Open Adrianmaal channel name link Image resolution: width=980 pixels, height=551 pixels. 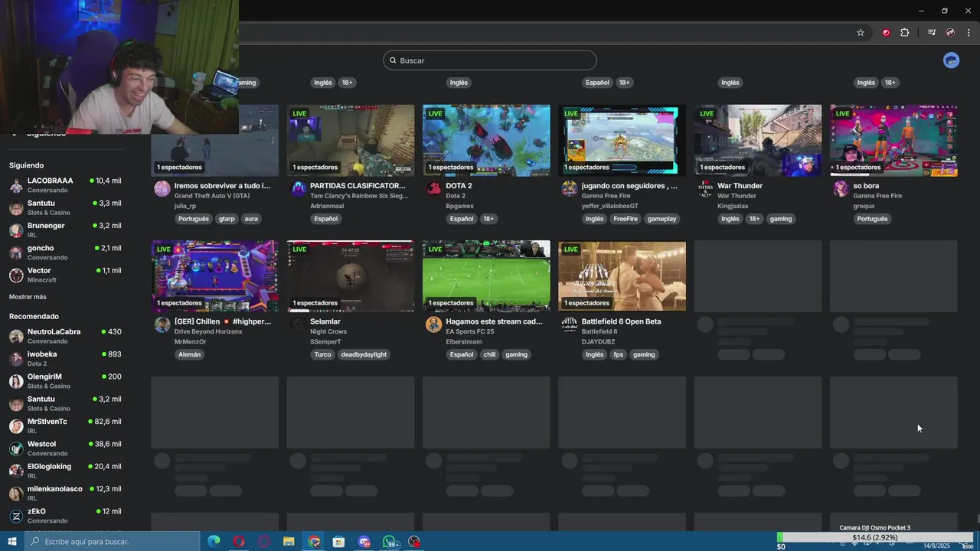pyautogui.click(x=327, y=206)
